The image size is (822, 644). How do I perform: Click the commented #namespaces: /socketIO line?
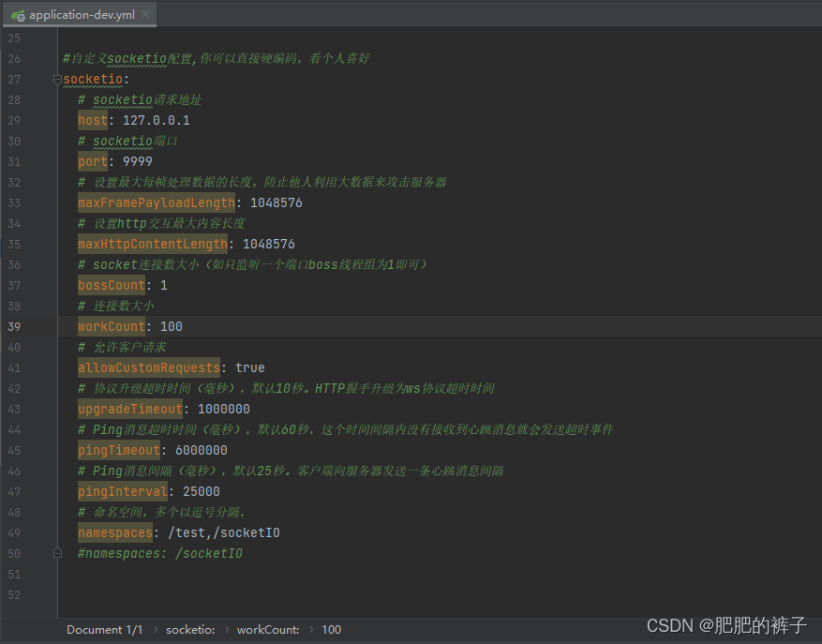[160, 553]
